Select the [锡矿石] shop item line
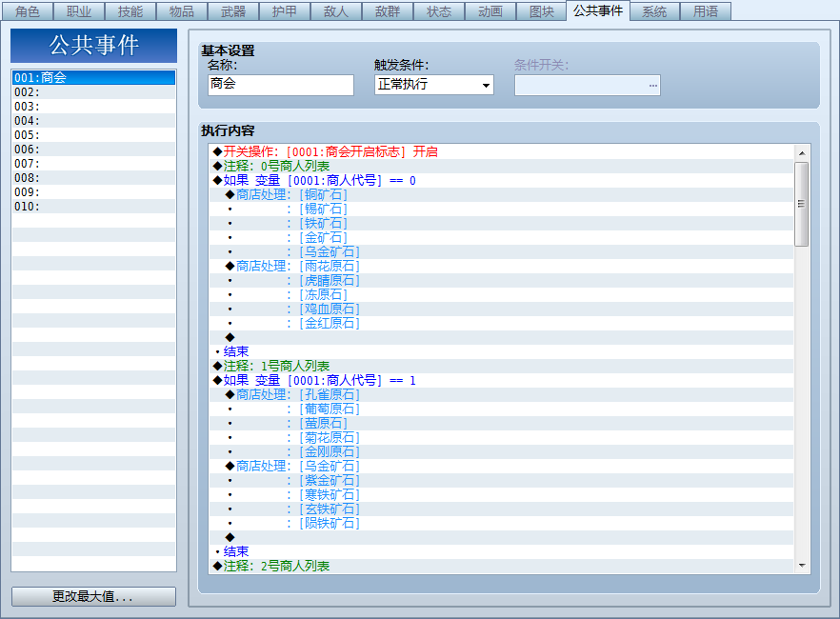The image size is (840, 619). click(501, 209)
